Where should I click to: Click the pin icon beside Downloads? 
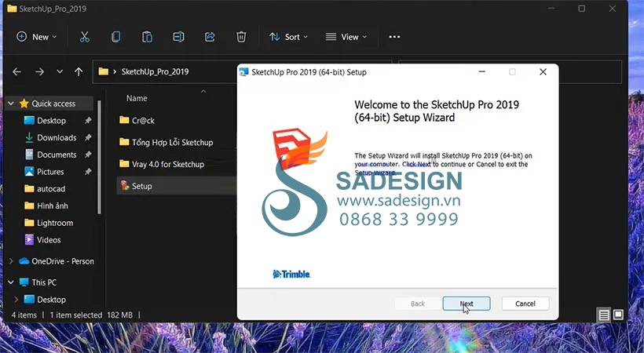click(87, 138)
